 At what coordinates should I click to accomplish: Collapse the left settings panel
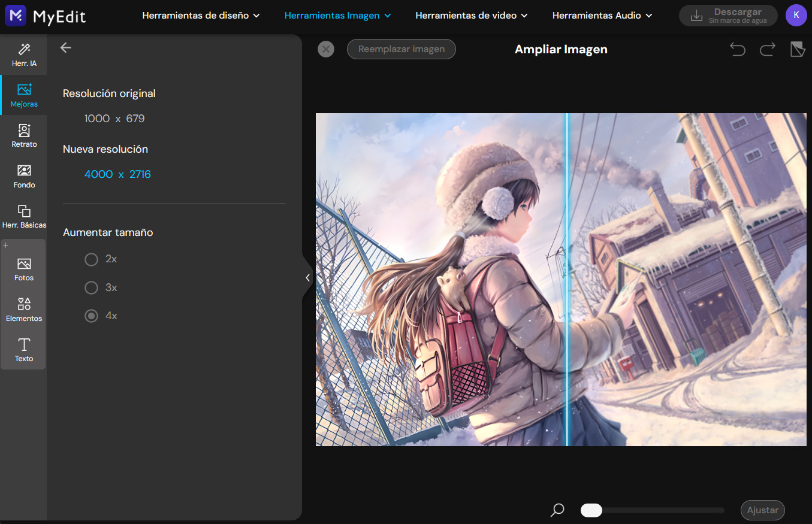click(x=307, y=278)
